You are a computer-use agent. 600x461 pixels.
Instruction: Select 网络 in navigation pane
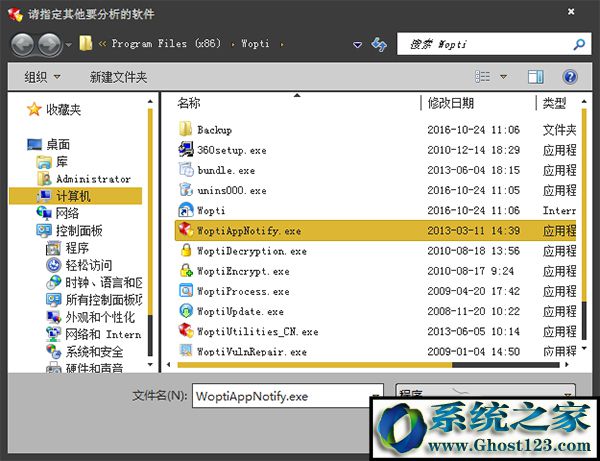[x=67, y=213]
